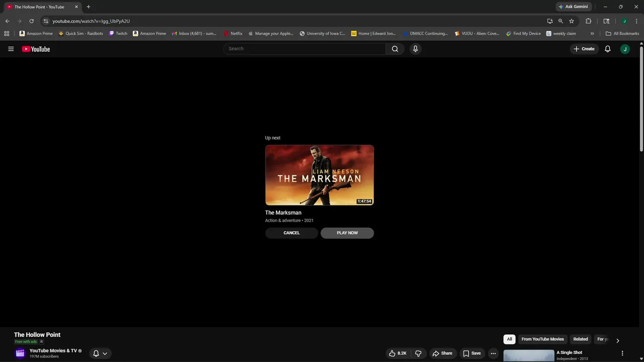Click the Create button
This screenshot has height=362, width=644.
pyautogui.click(x=584, y=49)
